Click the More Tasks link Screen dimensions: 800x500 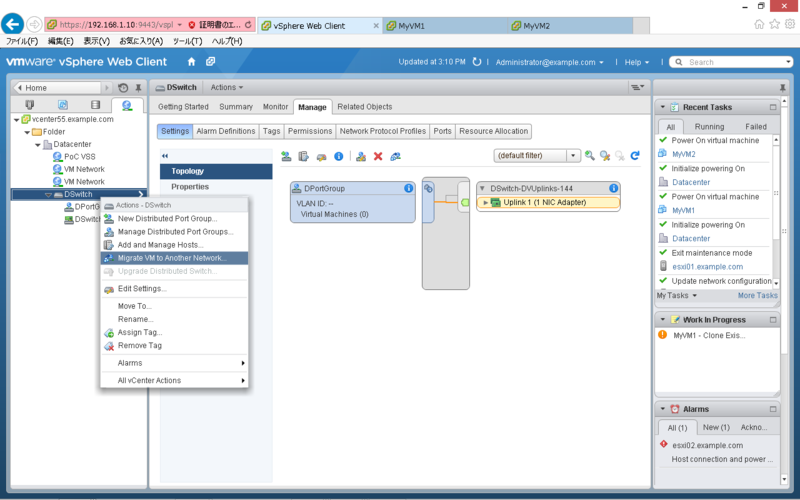[758, 295]
